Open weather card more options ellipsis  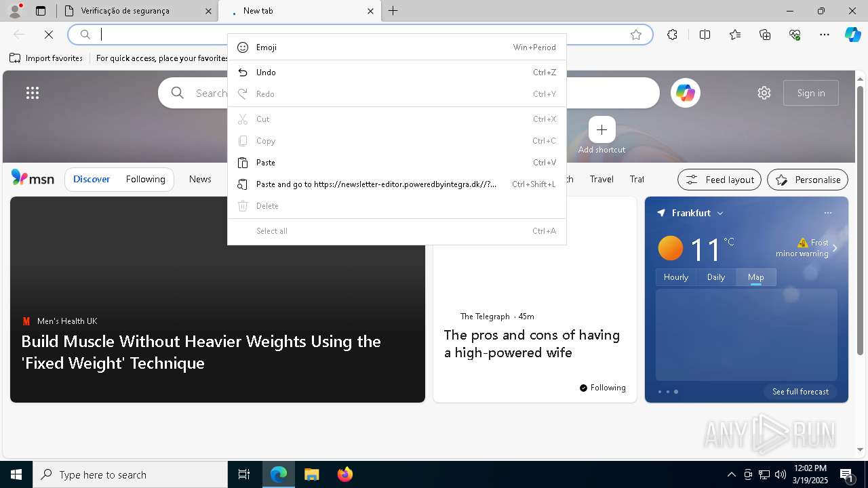pos(828,213)
